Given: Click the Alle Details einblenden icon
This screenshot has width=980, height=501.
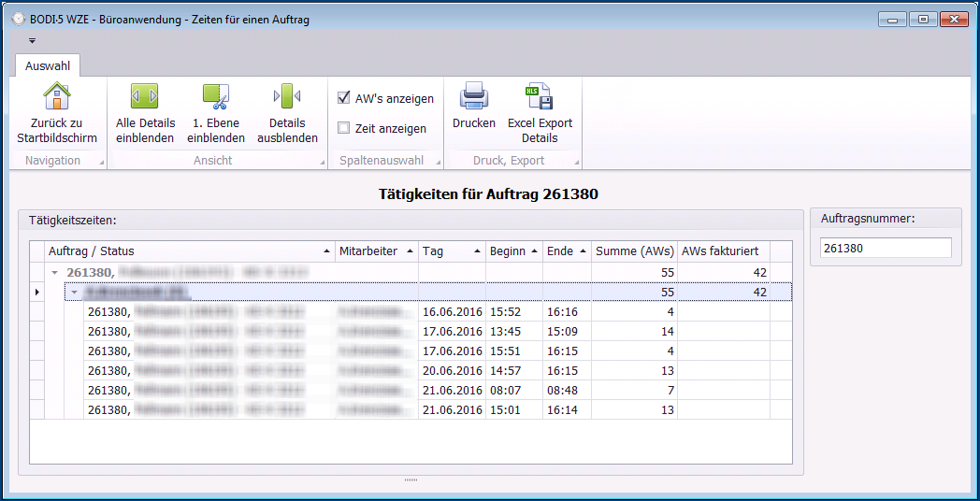Looking at the screenshot, I should point(145,96).
